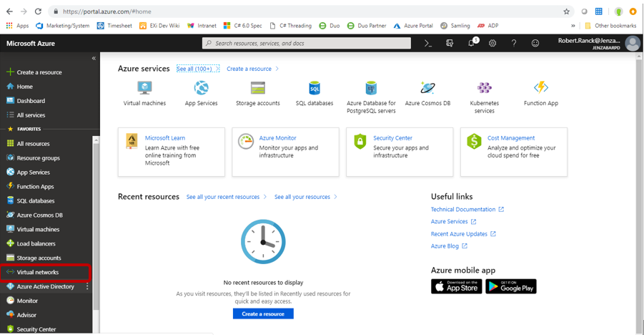The width and height of the screenshot is (644, 335).
Task: Expand the bookmarks overflow chevron
Action: 573,26
